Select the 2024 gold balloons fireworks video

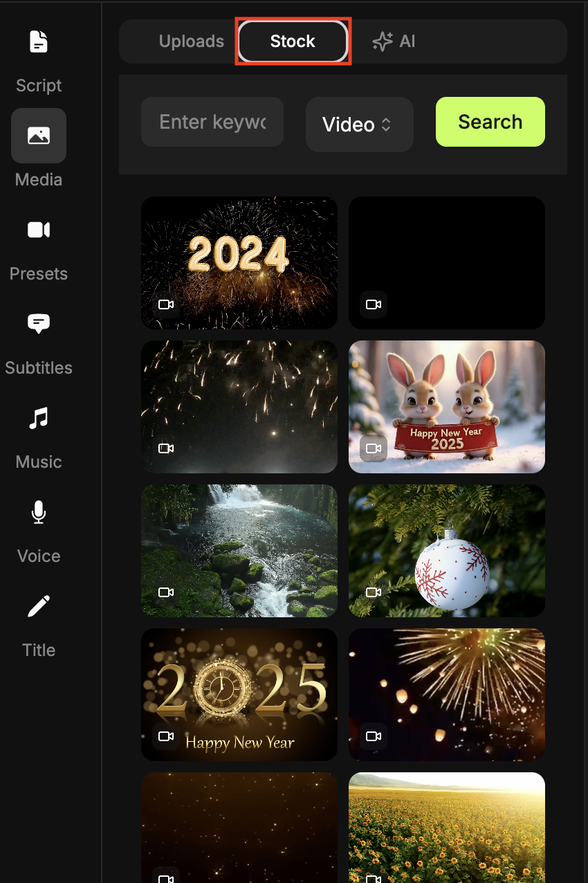point(239,263)
